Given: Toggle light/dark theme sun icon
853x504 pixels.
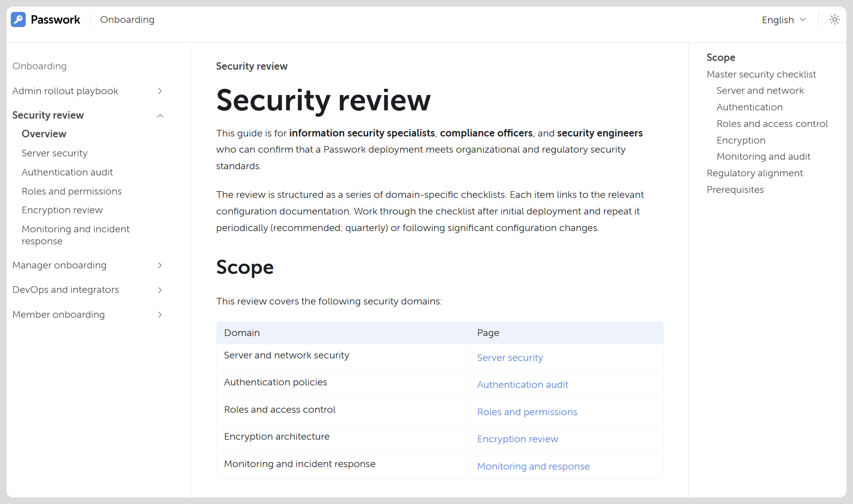Looking at the screenshot, I should [x=834, y=19].
